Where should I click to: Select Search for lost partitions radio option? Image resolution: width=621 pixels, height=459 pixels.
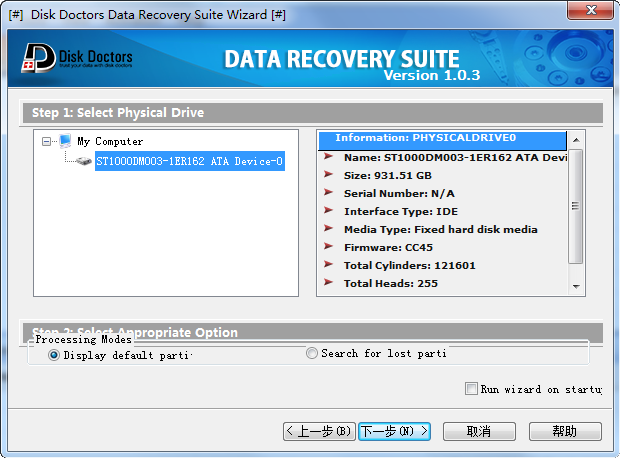click(312, 353)
